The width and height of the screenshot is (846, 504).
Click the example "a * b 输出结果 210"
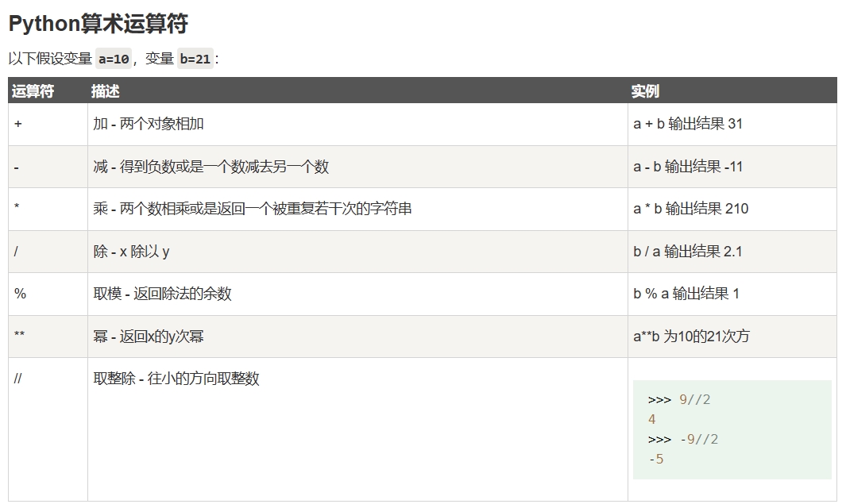[690, 209]
